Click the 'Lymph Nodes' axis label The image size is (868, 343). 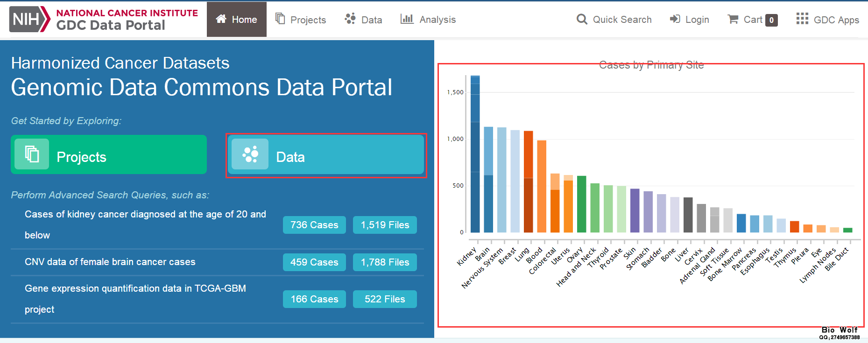point(818,266)
